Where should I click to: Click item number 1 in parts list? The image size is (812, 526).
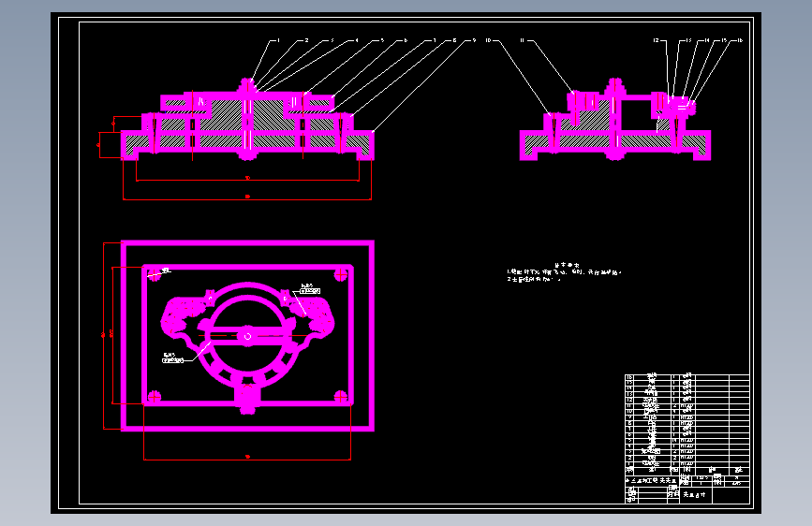click(x=629, y=464)
